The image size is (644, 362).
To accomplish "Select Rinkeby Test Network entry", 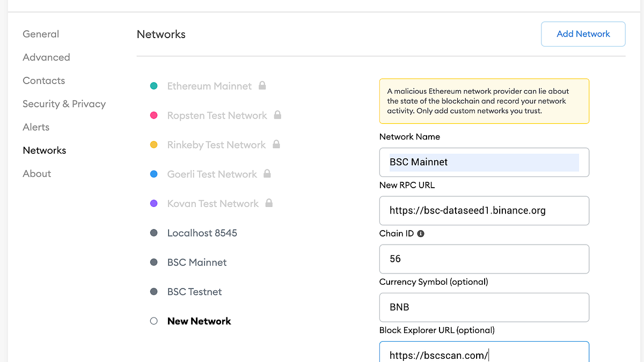I will click(216, 145).
